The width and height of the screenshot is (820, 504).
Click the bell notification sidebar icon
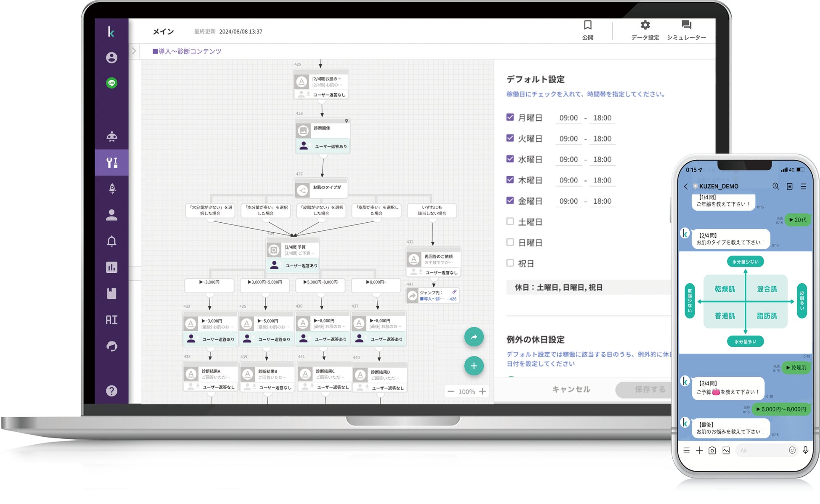(x=111, y=241)
